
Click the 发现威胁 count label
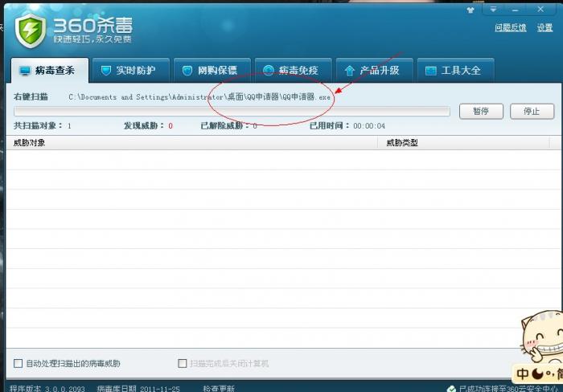click(148, 125)
